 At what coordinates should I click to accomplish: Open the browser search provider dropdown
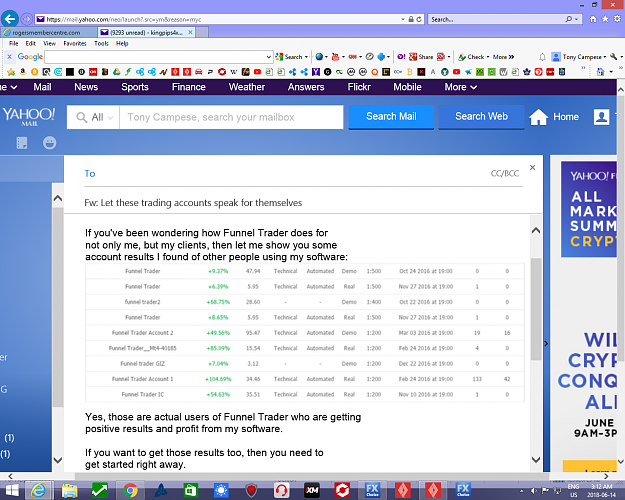tap(576, 19)
